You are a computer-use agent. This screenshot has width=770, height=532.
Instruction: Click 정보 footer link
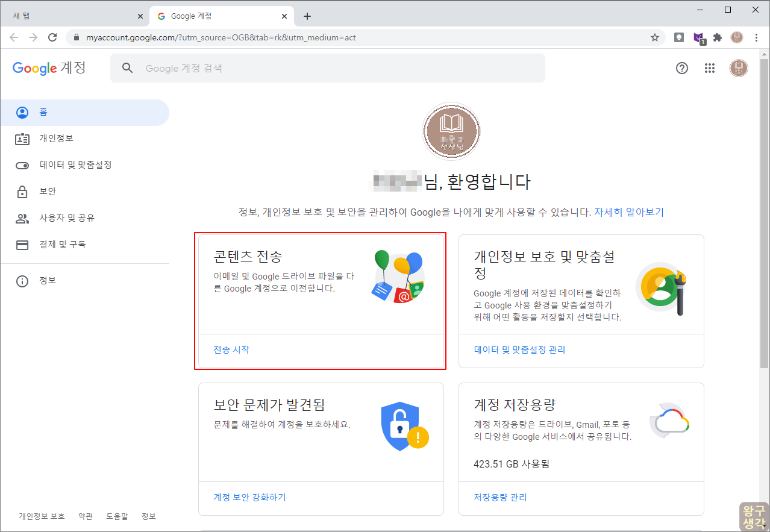(149, 516)
